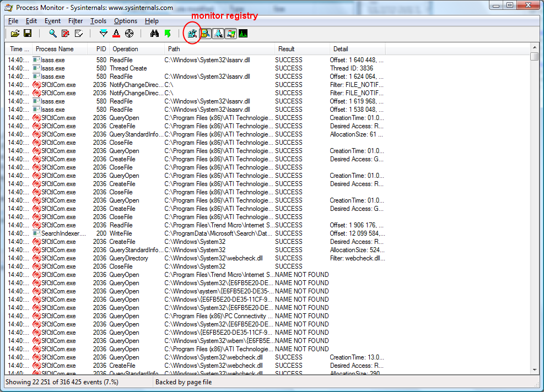This screenshot has height=392, width=544.
Task: Click the 'Offset: 1 640 448' detail cell
Action: click(x=357, y=60)
